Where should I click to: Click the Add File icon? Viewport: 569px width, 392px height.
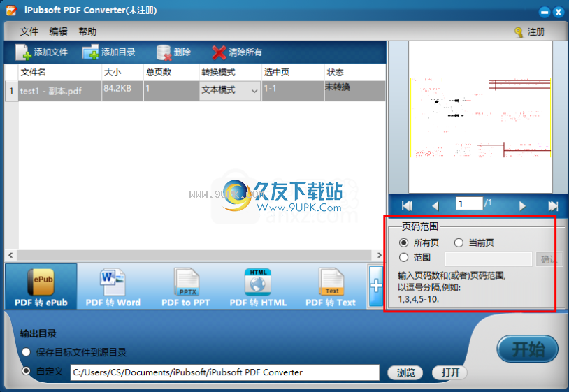coord(23,52)
